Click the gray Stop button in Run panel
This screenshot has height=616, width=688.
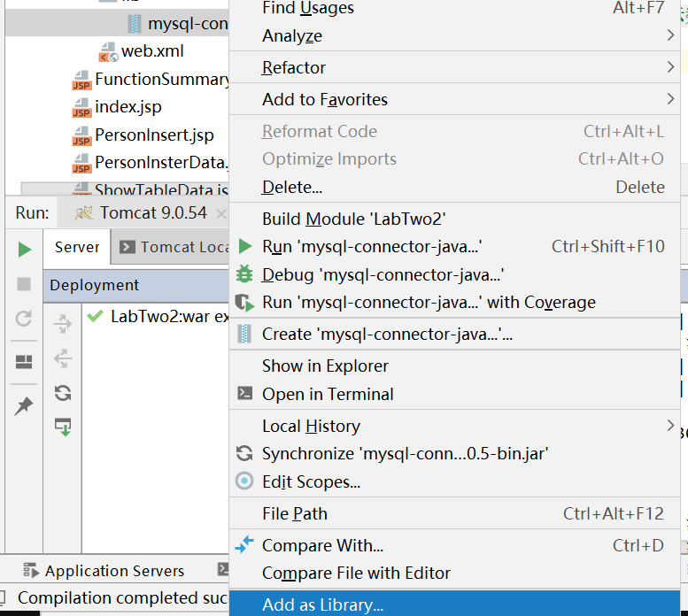(24, 284)
